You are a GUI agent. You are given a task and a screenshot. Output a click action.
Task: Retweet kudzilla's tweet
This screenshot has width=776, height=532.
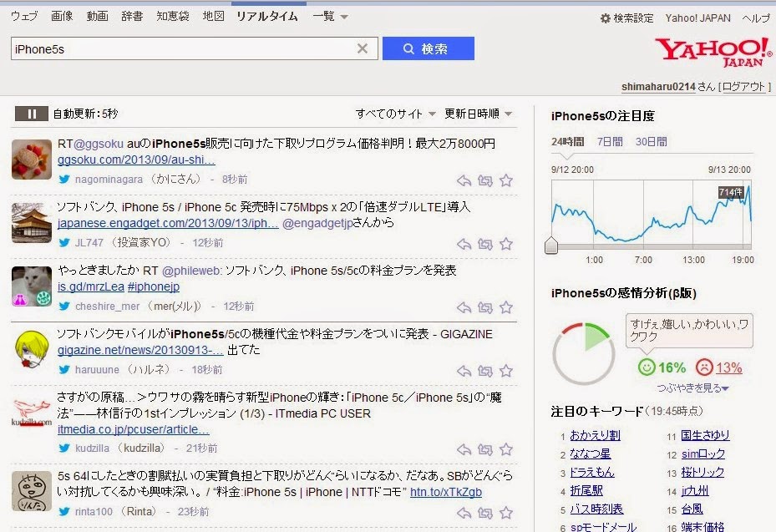tap(485, 449)
